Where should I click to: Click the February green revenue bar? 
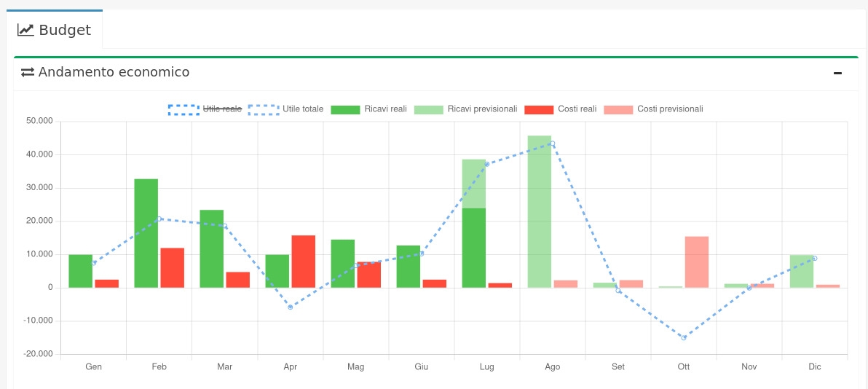(x=146, y=233)
